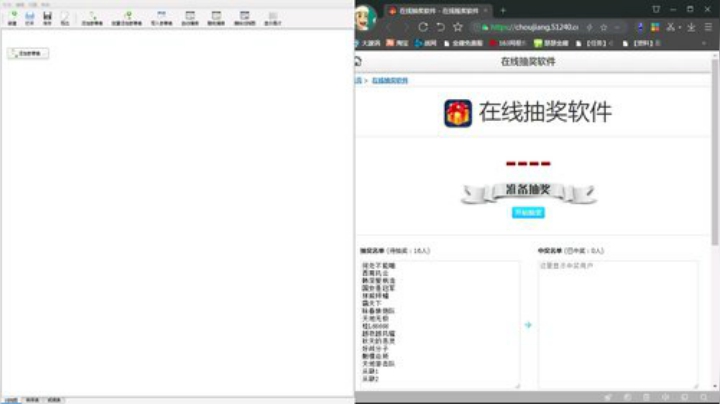Click inside the candidate names list box
The image size is (720, 404).
(440, 324)
